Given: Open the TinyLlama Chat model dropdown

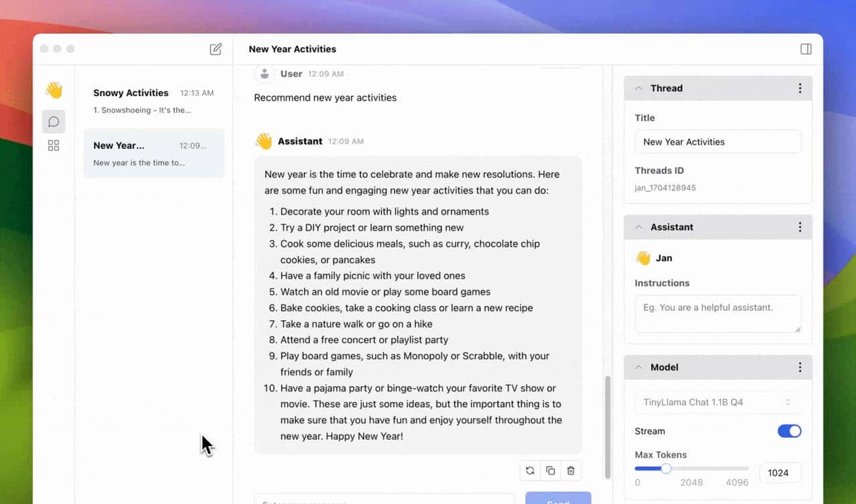Looking at the screenshot, I should coord(718,402).
